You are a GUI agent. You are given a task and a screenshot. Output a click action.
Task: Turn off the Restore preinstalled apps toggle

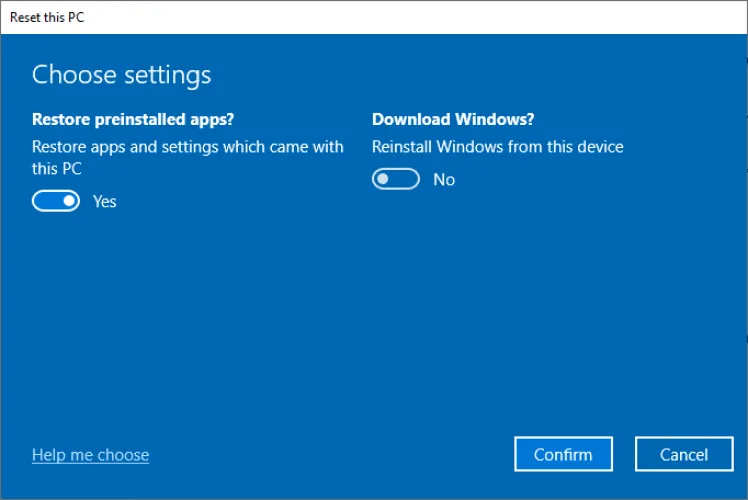pos(55,201)
